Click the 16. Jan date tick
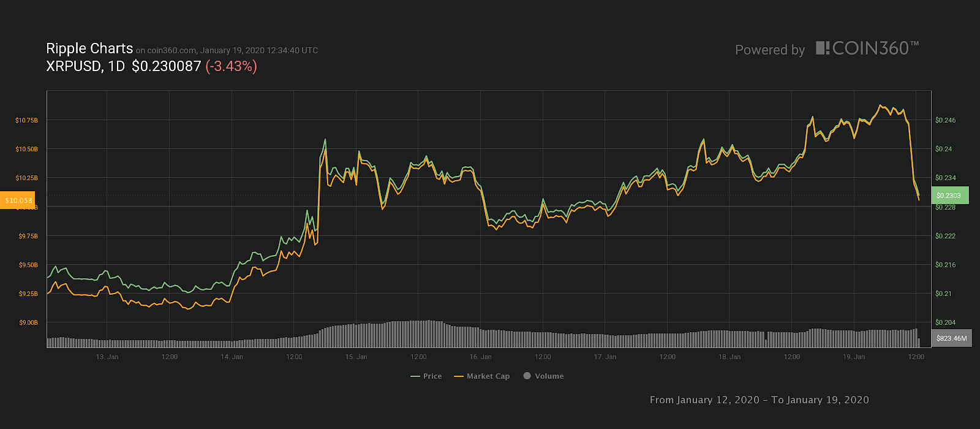The image size is (980, 429). point(481,357)
